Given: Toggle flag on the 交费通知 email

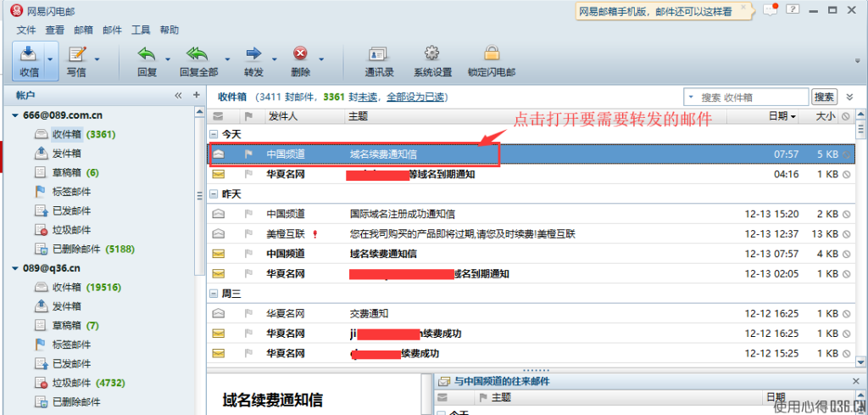Looking at the screenshot, I should pyautogui.click(x=248, y=314).
